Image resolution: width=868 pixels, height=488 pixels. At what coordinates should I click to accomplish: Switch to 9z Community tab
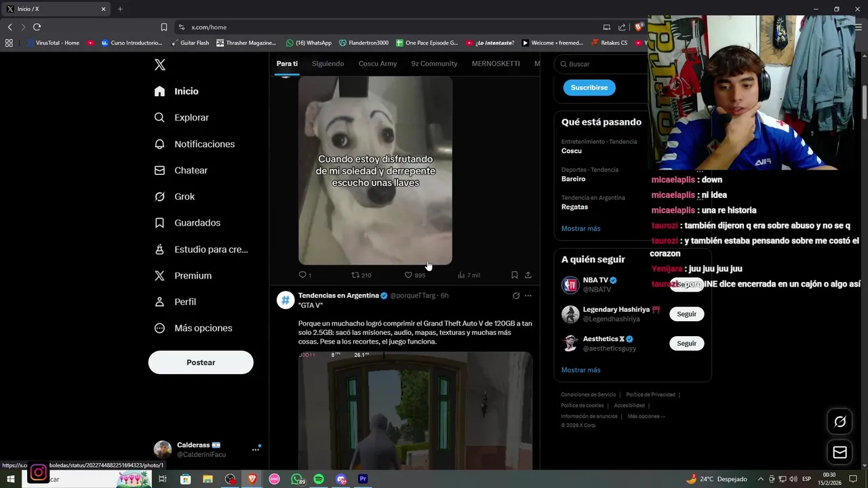click(434, 64)
